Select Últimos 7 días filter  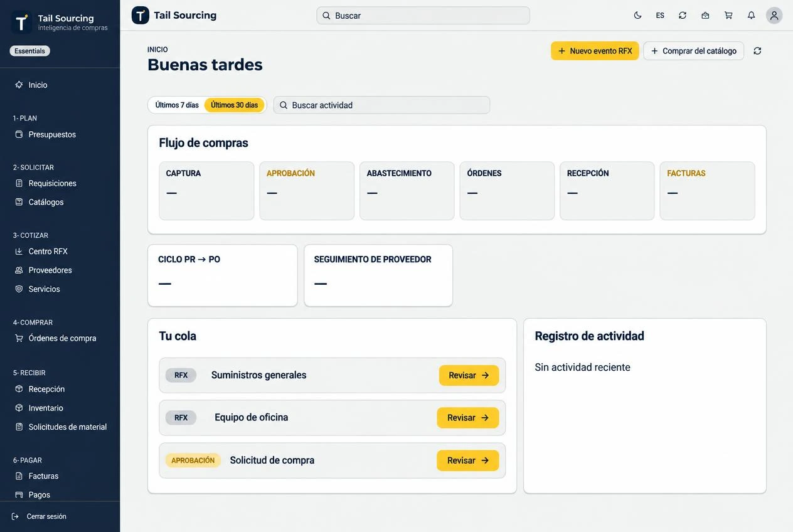point(177,105)
